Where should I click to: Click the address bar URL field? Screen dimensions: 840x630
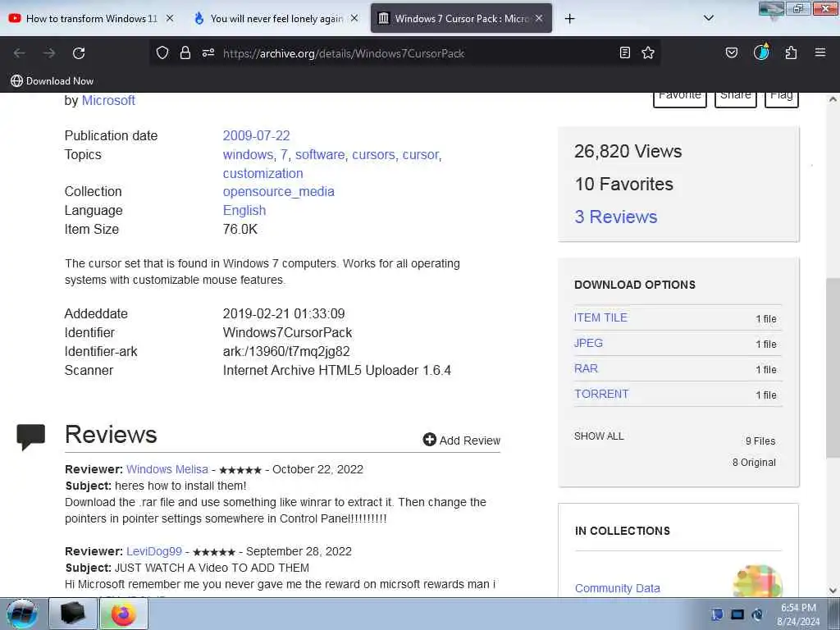[x=407, y=53]
